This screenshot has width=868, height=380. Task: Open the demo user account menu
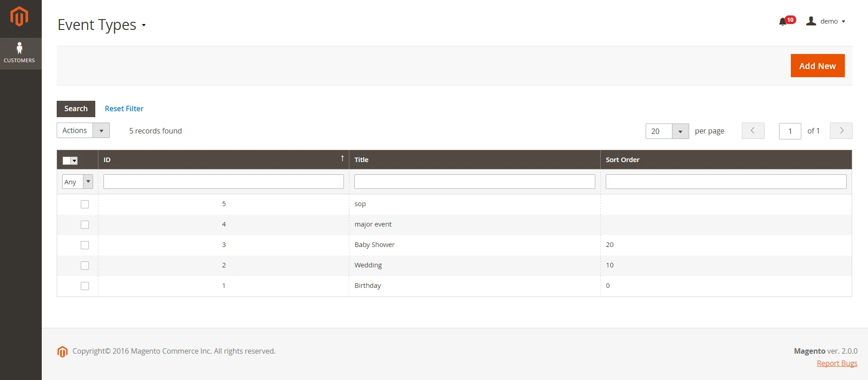click(x=826, y=21)
